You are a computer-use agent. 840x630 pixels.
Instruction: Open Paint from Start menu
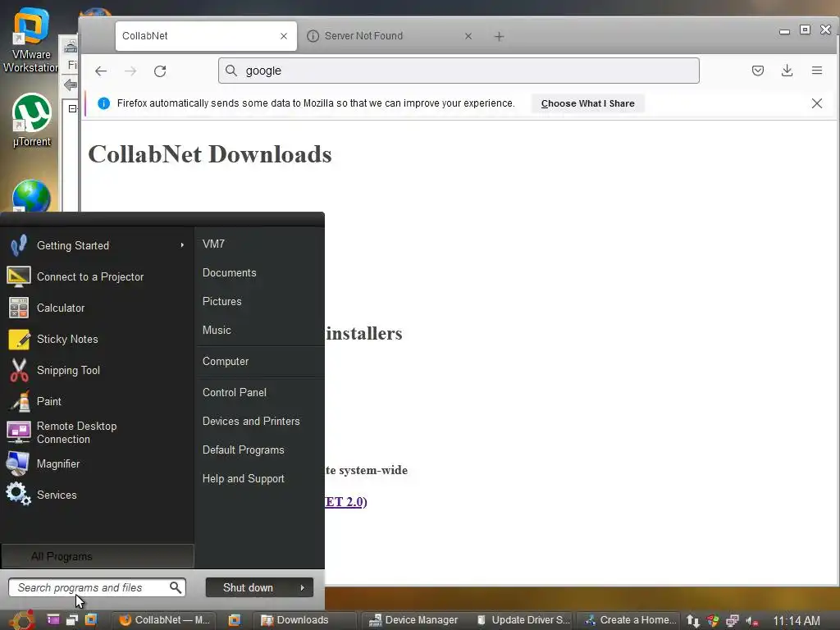click(x=97, y=401)
